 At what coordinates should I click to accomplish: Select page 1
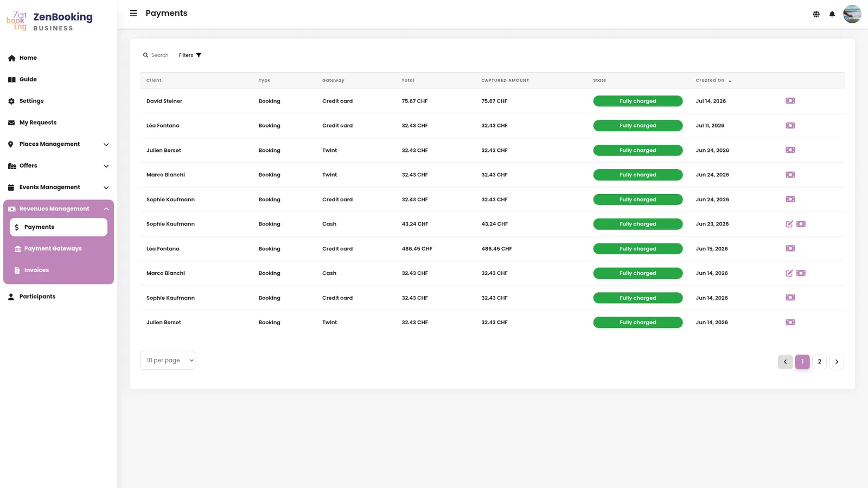pos(802,362)
